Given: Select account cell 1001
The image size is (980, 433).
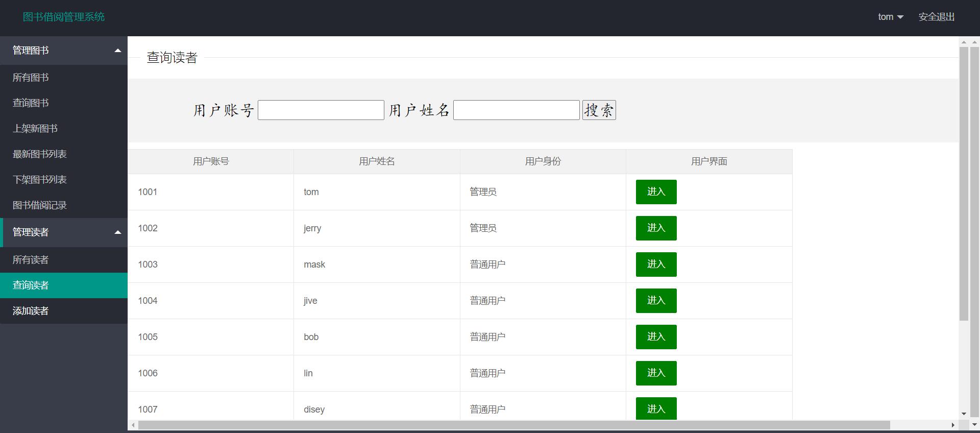Looking at the screenshot, I should coord(211,192).
